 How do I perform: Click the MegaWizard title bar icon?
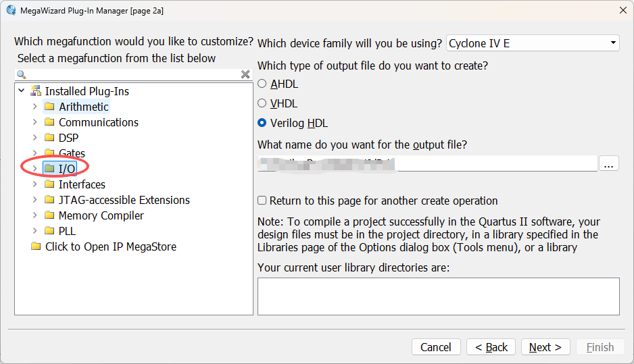[x=11, y=10]
